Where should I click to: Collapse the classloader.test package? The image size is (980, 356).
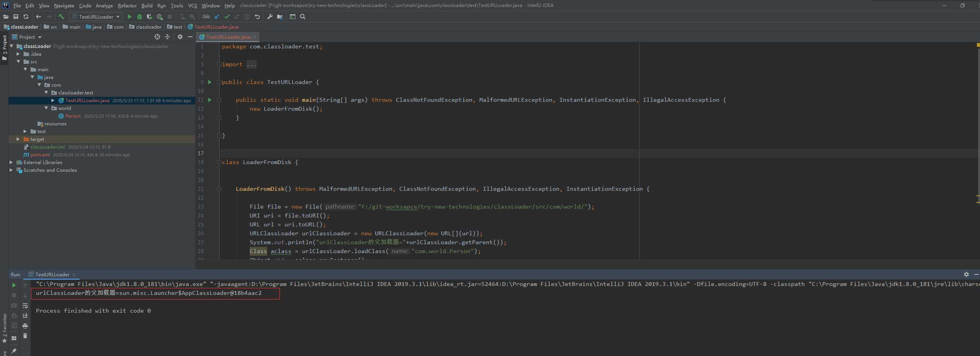coord(46,92)
